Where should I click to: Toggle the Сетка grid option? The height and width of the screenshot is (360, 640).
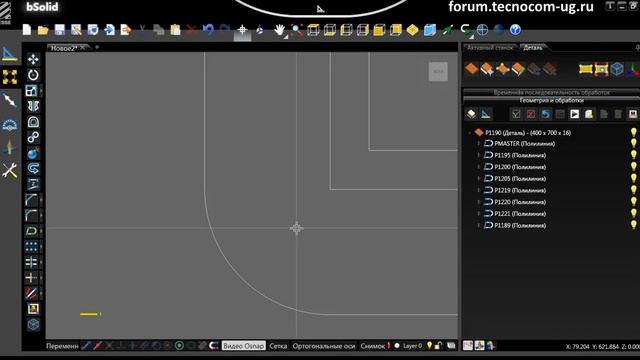pyautogui.click(x=278, y=346)
